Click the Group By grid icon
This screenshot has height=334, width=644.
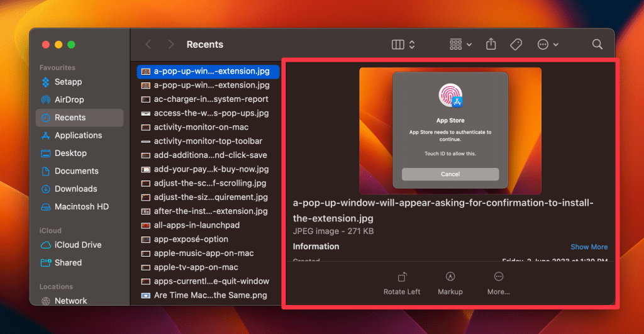click(x=455, y=45)
